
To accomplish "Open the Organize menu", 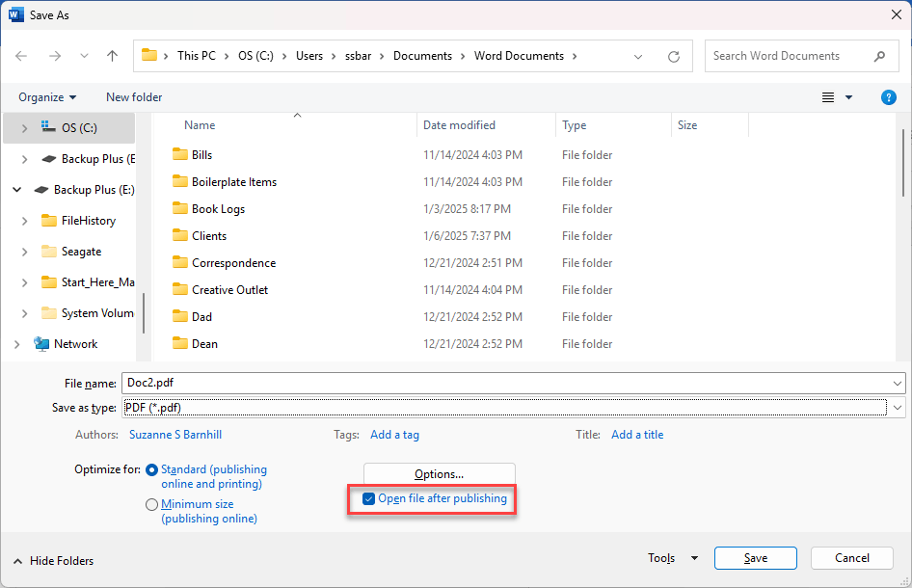I will (47, 97).
